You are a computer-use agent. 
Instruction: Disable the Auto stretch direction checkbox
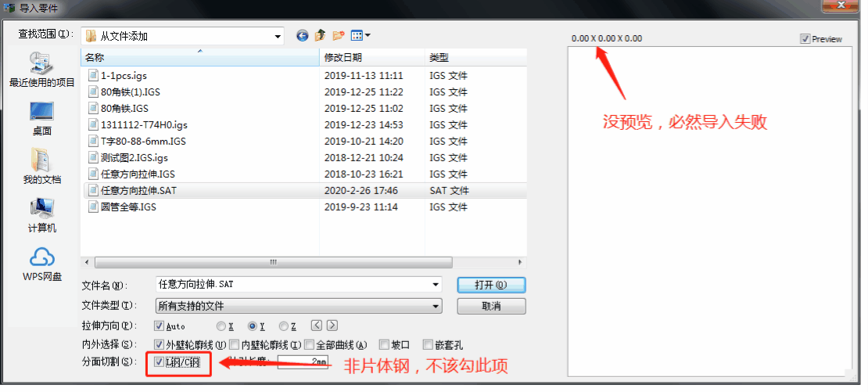click(x=160, y=326)
